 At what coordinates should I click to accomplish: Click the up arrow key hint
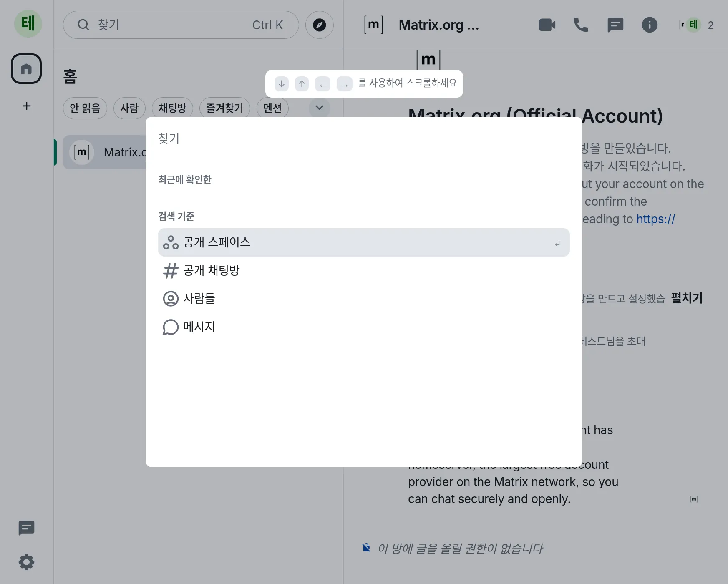tap(302, 84)
